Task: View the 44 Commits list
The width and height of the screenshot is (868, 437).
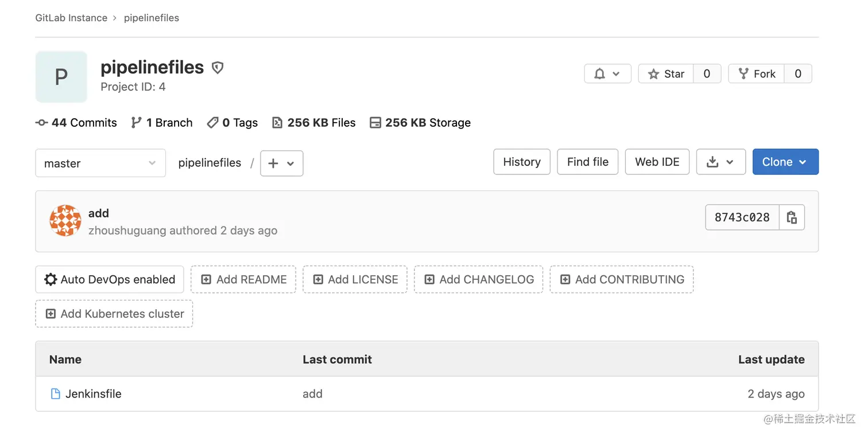Action: coord(76,122)
